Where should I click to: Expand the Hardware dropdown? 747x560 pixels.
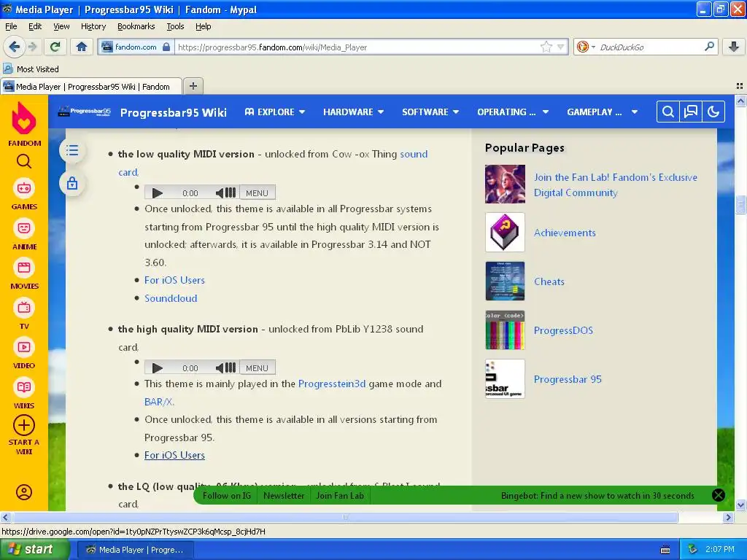(x=353, y=112)
